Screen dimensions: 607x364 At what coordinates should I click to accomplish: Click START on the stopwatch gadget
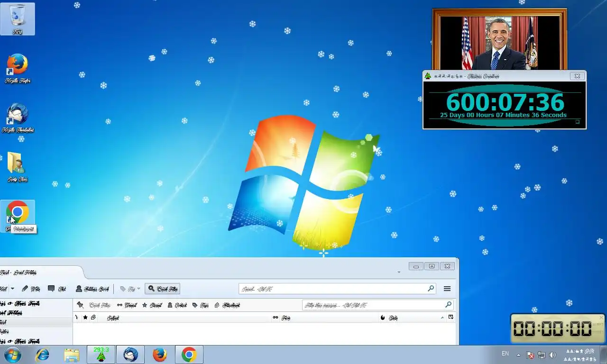pos(598,325)
